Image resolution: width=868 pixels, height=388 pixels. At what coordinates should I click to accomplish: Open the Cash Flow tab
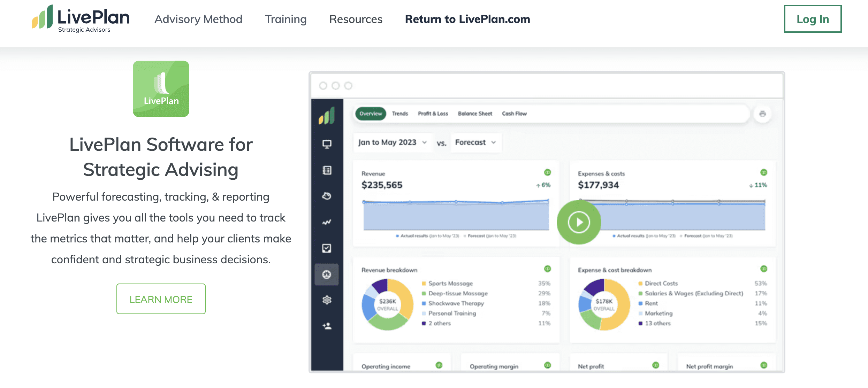514,114
